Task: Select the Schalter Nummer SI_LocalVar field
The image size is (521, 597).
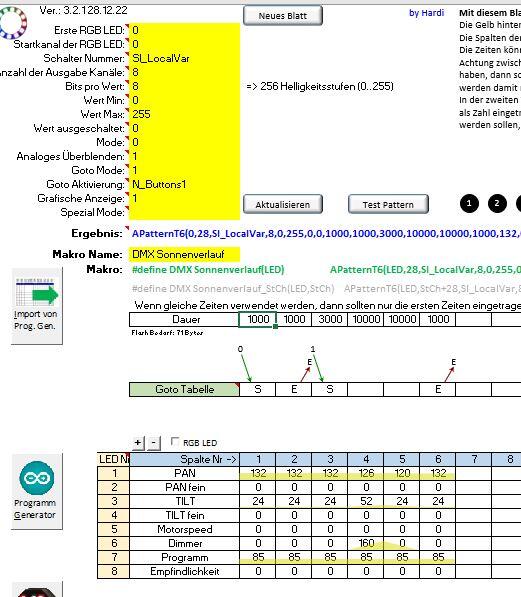Action: click(185, 58)
